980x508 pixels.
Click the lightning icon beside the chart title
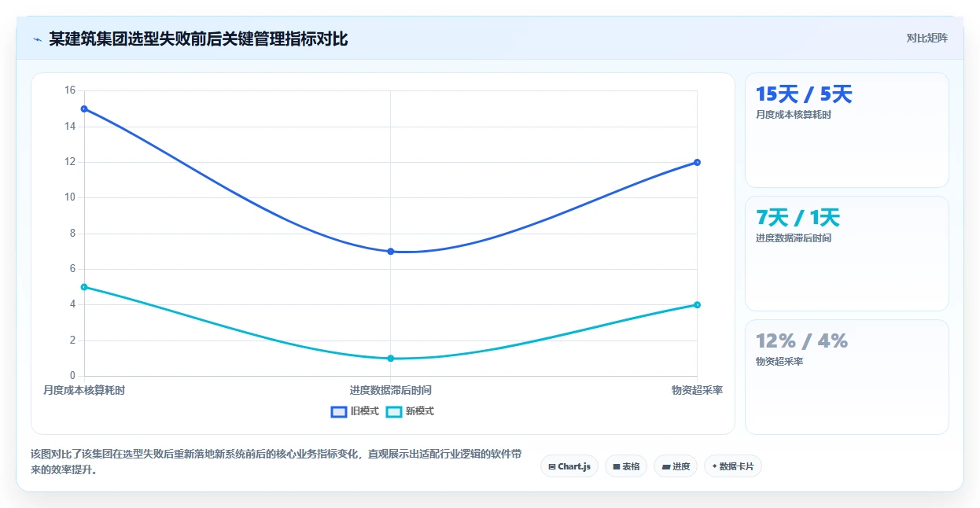pos(37,39)
